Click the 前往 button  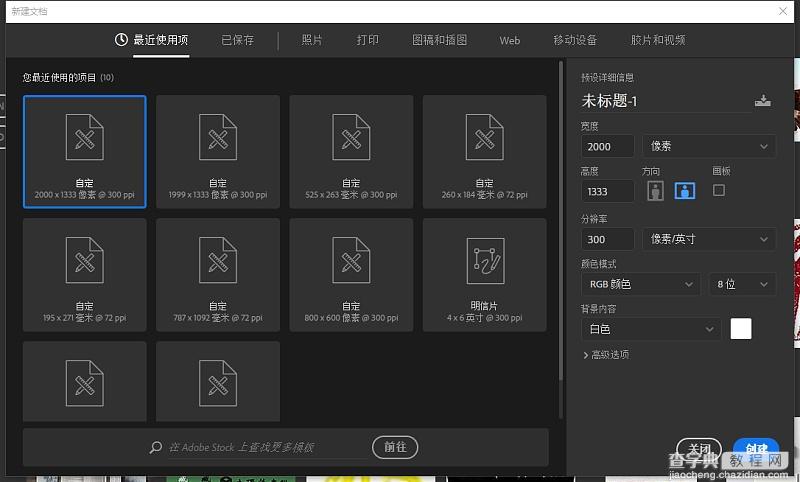(x=395, y=447)
